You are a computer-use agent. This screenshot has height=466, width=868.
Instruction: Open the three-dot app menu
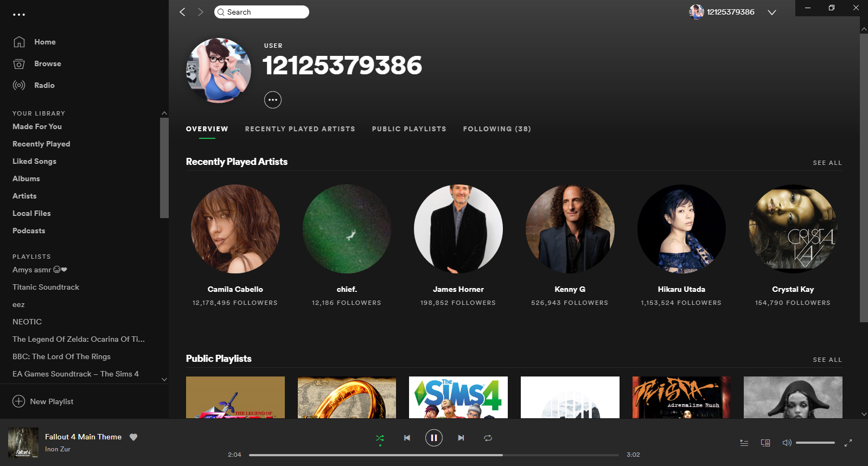19,15
